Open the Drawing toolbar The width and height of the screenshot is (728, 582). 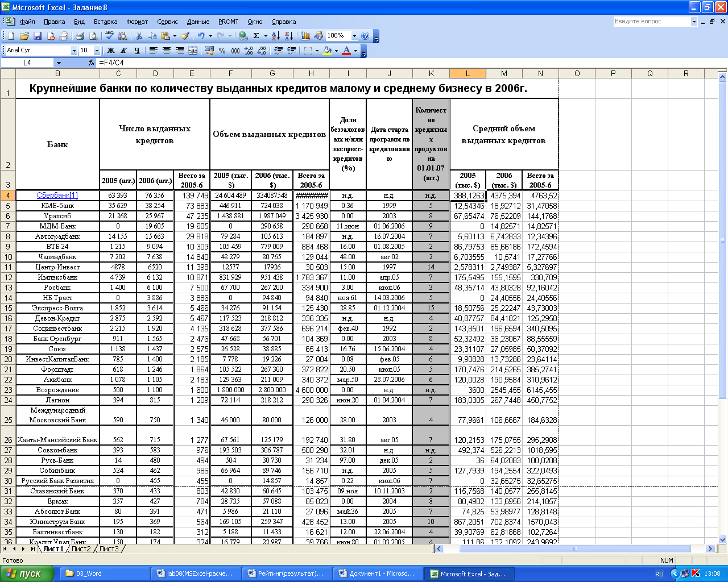point(318,36)
